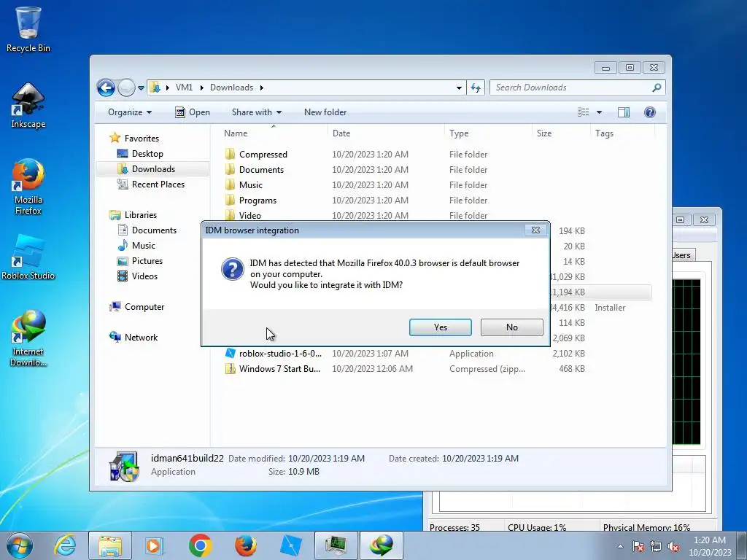Viewport: 747px width, 560px height.
Task: Click the Explorer Forward arrow button
Action: [x=126, y=87]
